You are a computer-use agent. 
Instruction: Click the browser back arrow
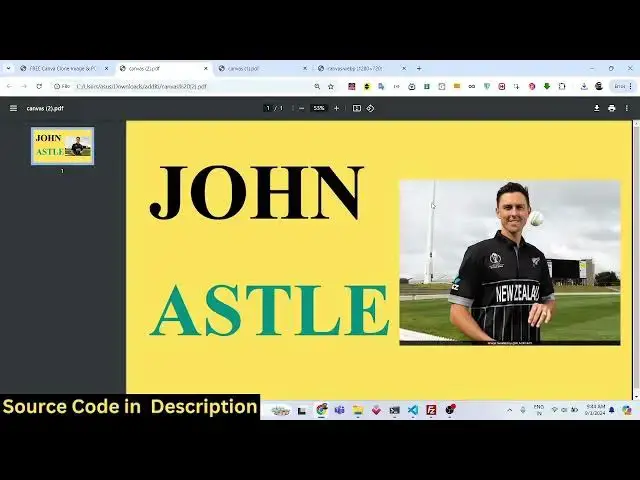(9, 86)
